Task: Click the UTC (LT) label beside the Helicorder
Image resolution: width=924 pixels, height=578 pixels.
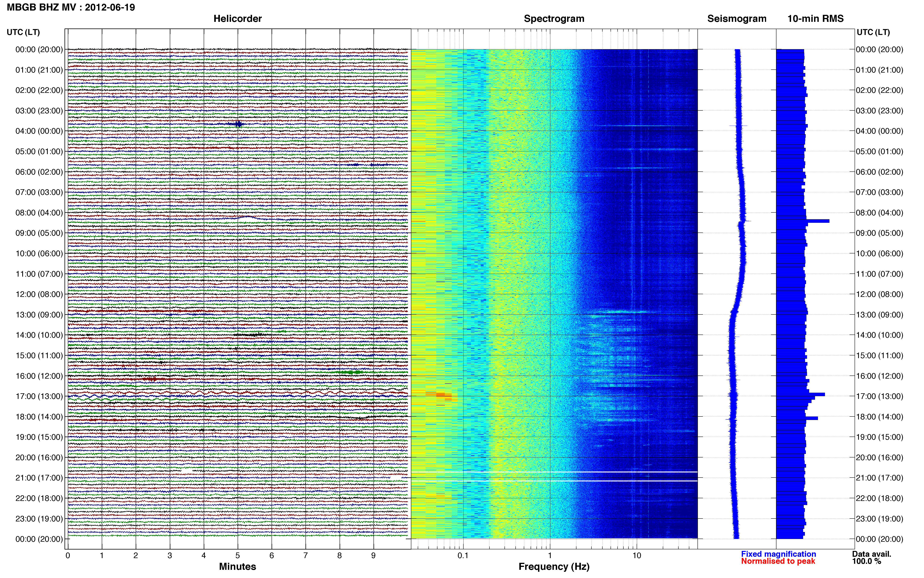Action: (x=23, y=32)
